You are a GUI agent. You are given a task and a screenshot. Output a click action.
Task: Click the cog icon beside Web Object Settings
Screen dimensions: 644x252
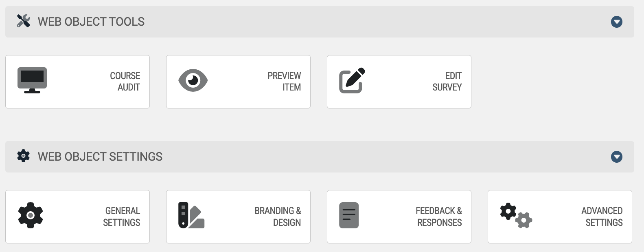(x=24, y=156)
